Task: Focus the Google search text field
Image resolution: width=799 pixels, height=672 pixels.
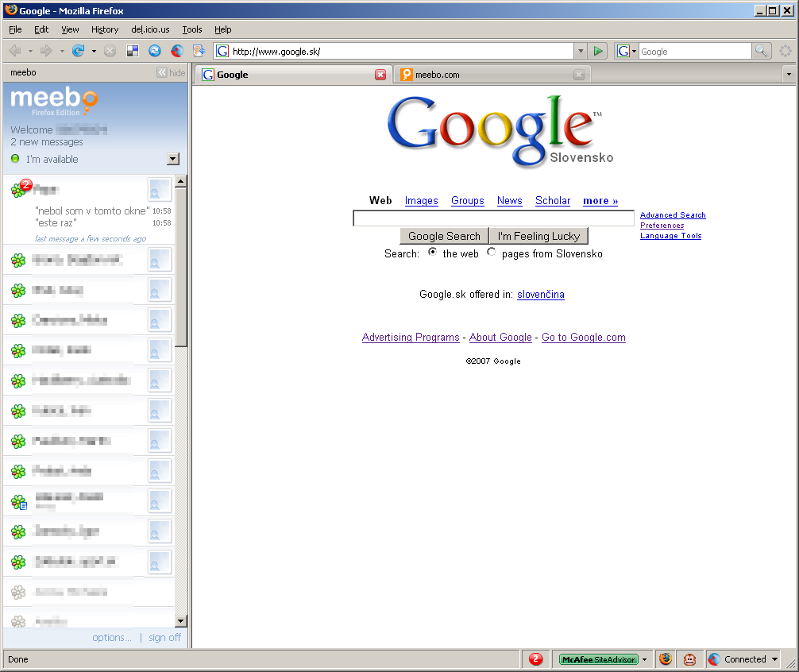Action: [493, 218]
